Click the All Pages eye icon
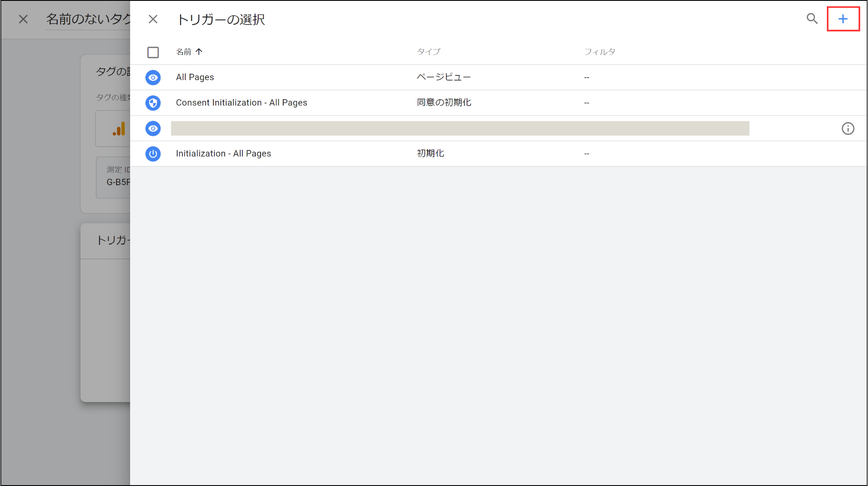Screen dimensions: 868x486 [153, 78]
